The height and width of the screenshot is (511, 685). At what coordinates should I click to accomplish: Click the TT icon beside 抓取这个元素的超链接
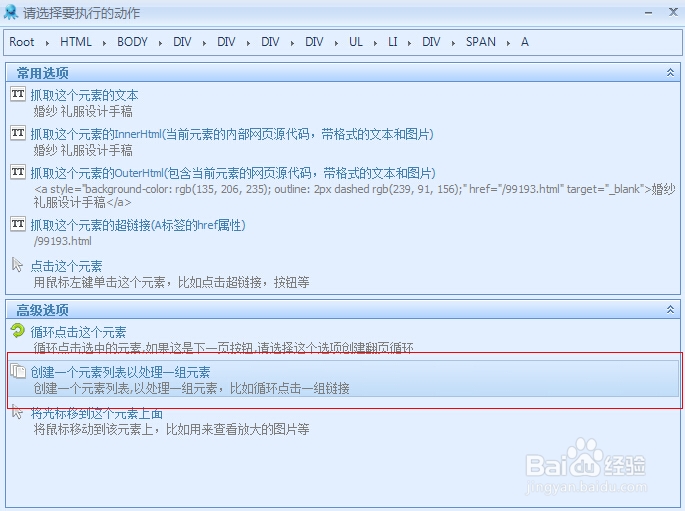[x=17, y=224]
